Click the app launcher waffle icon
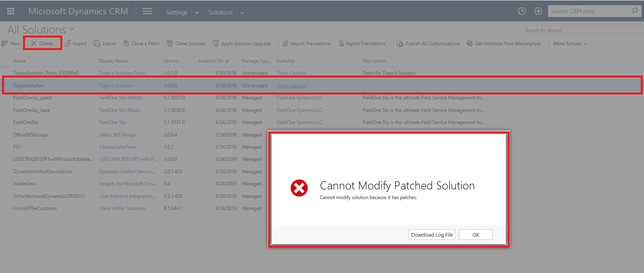This screenshot has height=273, width=644. 11,11
